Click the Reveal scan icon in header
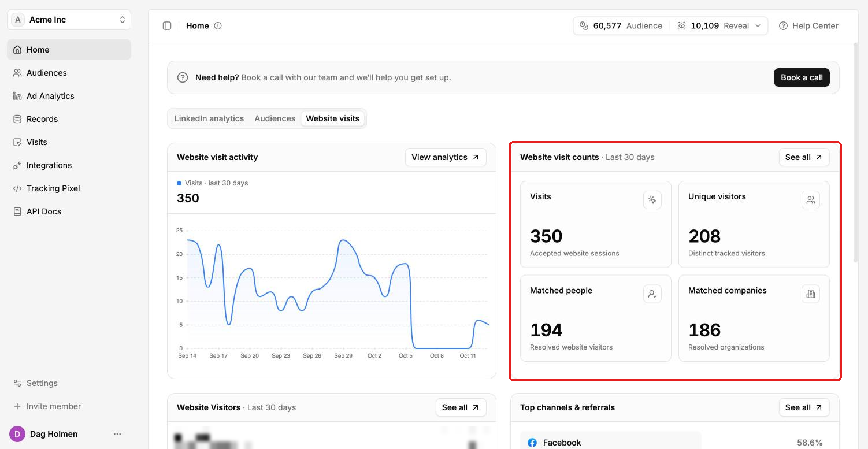 [681, 26]
